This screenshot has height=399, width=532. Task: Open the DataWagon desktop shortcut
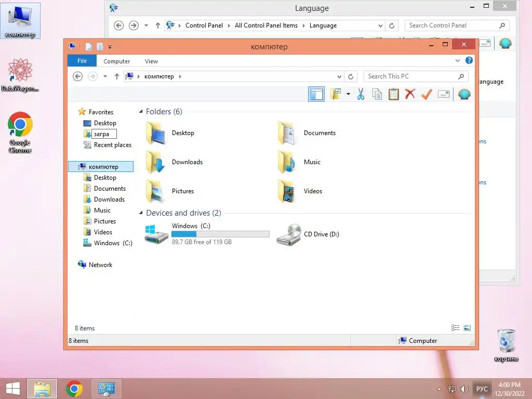20,75
